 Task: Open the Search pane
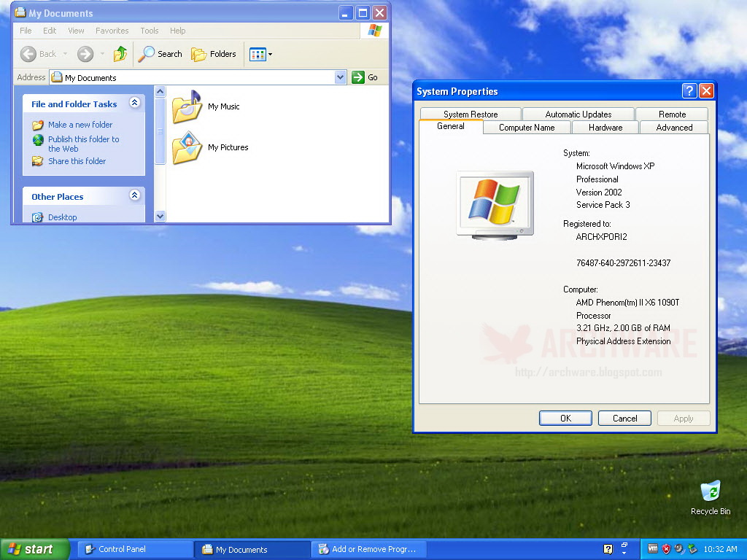[x=160, y=54]
